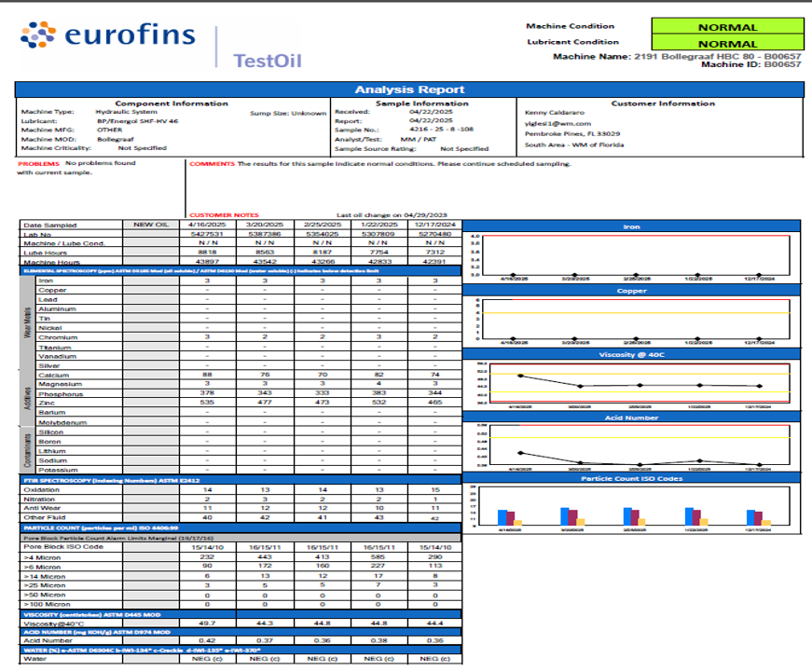Select the Lubricant Condition NORMAL status box
Screen dimensions: 812x671
tap(727, 44)
